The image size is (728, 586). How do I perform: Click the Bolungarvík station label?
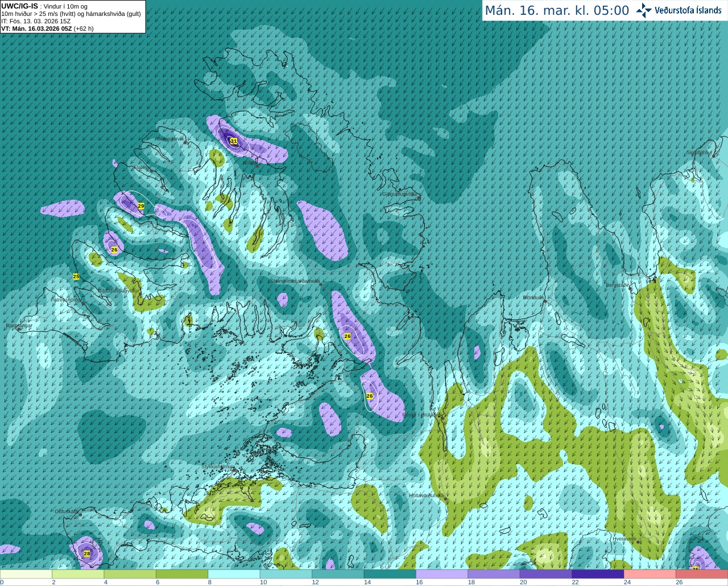[171, 139]
